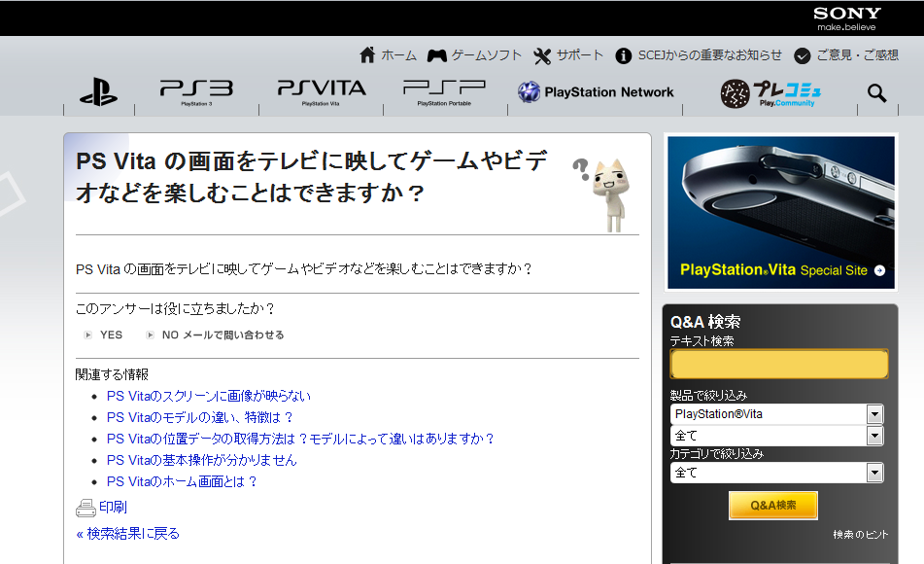Open the PS3 section

(196, 92)
